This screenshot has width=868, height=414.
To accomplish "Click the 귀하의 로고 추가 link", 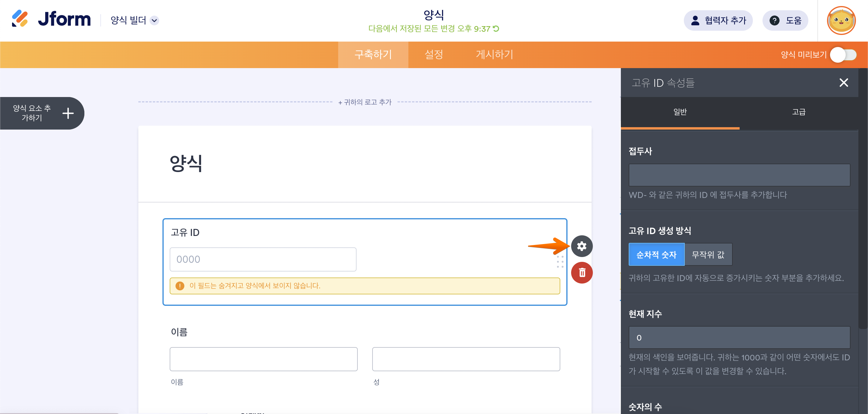I will [365, 102].
